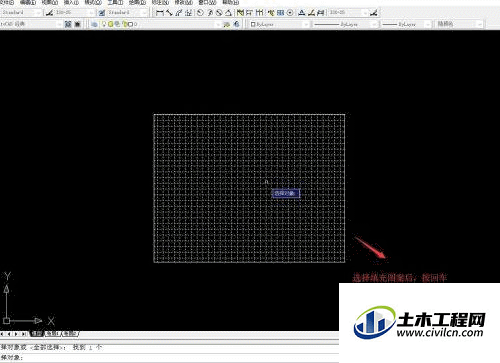The height and width of the screenshot is (363, 500).
Task: Select the Diameter dimension tool
Action: tap(219, 13)
